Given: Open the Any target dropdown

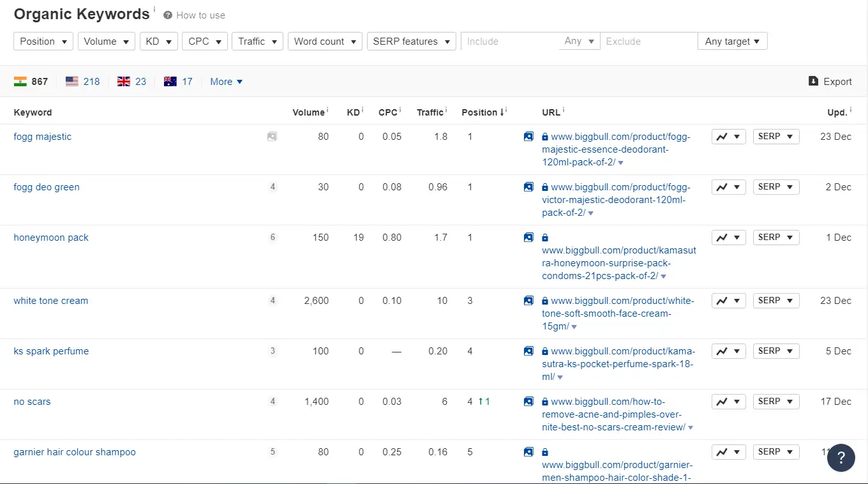Looking at the screenshot, I should pyautogui.click(x=733, y=42).
